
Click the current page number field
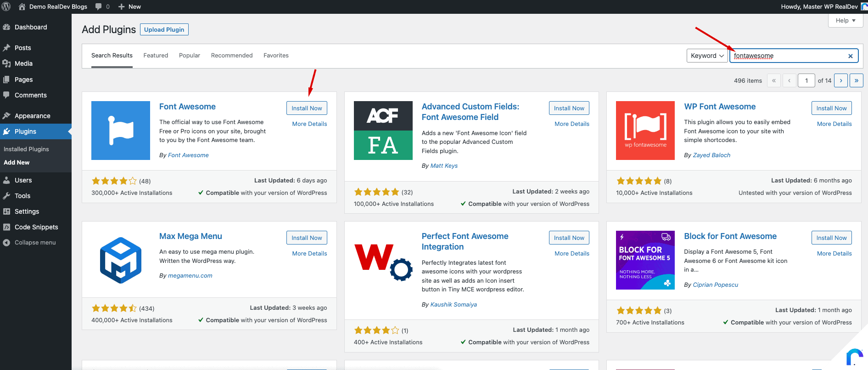click(806, 80)
